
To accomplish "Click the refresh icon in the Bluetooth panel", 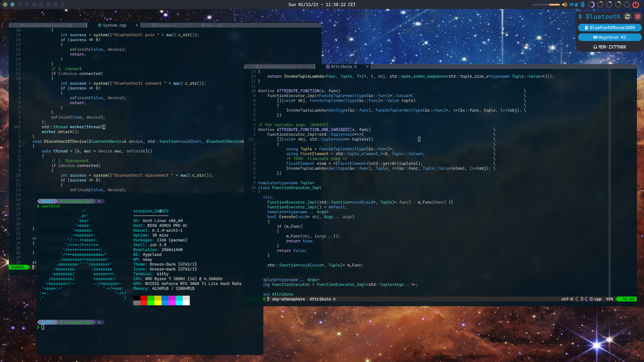I will coord(627,17).
